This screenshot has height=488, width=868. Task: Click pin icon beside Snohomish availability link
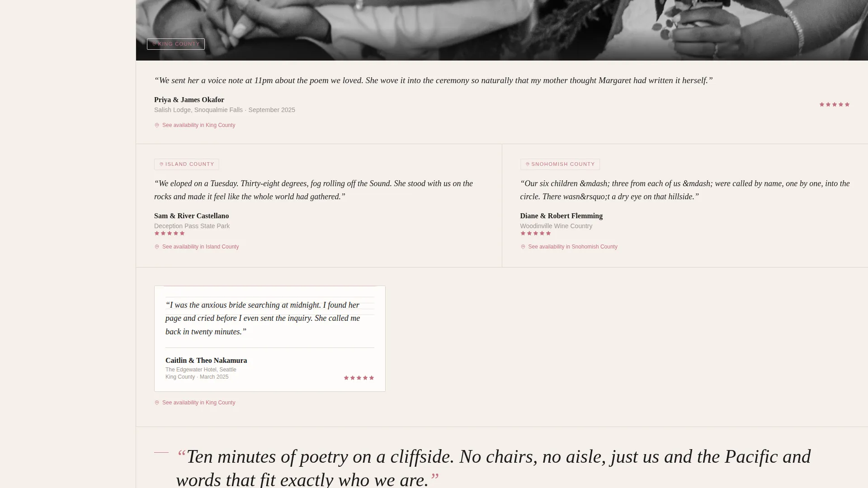tap(523, 247)
